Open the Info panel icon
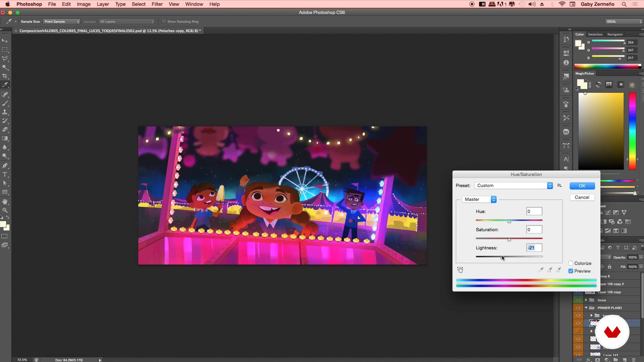Viewport: 644px width, 362px height. click(566, 63)
